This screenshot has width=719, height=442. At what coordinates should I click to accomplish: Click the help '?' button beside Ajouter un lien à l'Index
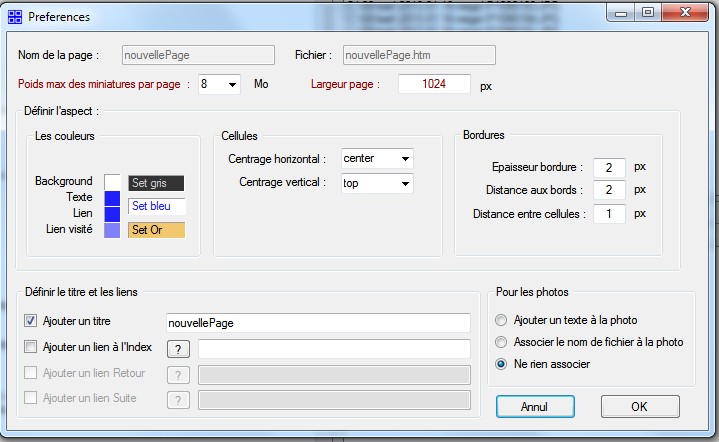(178, 349)
